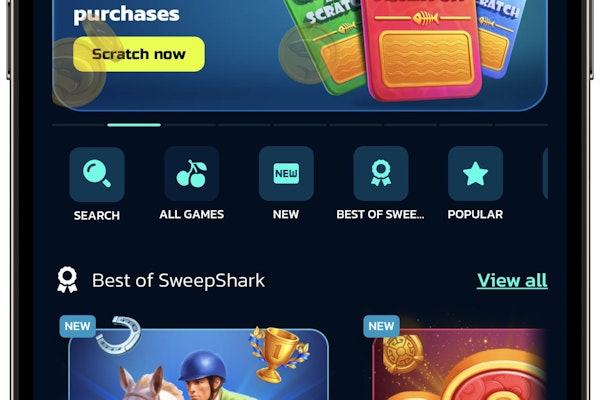Jump to the last carousel slide indicator
Screen dimensions: 600x400
point(522,125)
